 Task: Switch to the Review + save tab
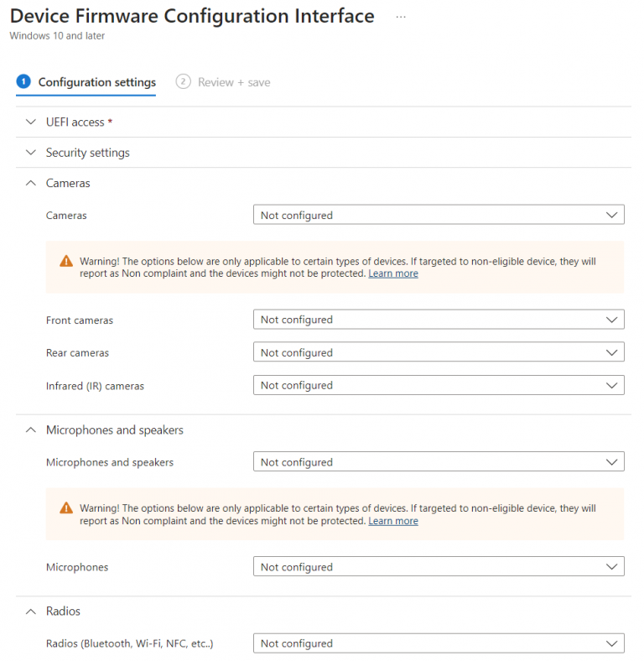(x=233, y=82)
